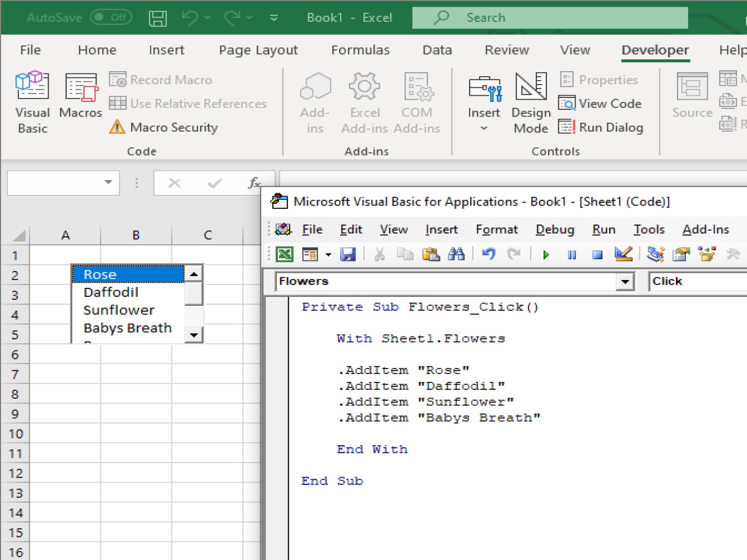Select Babys Breath in the list box
747x560 pixels.
pos(128,328)
